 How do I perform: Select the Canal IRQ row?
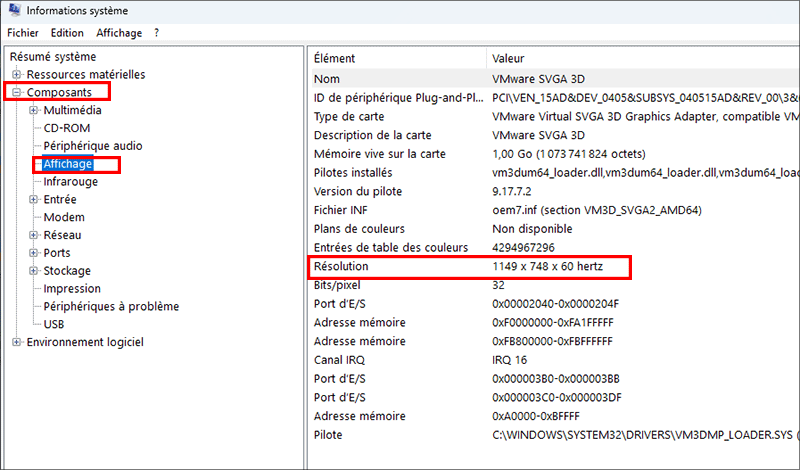555,360
